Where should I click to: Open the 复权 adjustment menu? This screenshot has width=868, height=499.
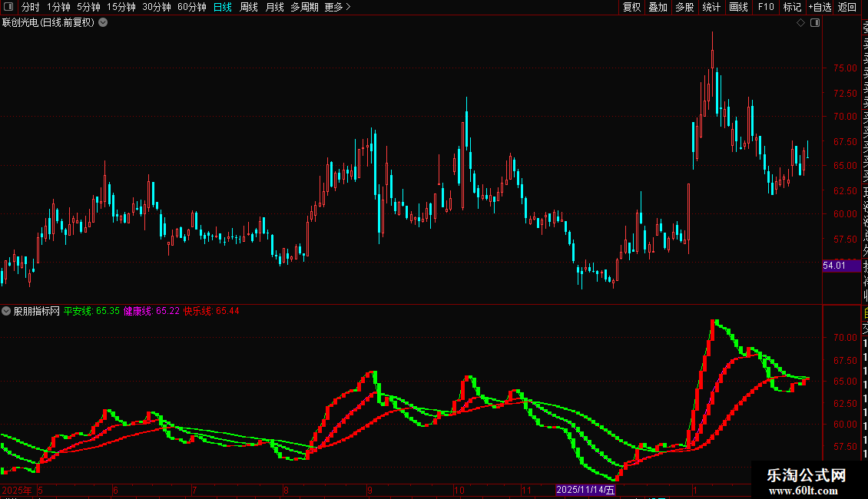(631, 7)
